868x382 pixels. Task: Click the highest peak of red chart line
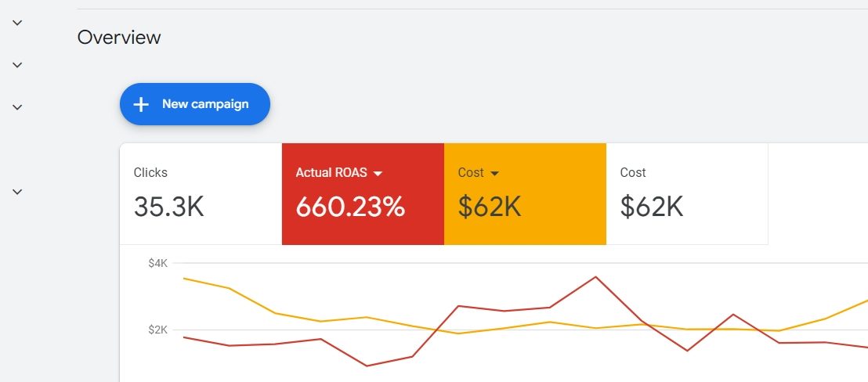pyautogui.click(x=596, y=277)
